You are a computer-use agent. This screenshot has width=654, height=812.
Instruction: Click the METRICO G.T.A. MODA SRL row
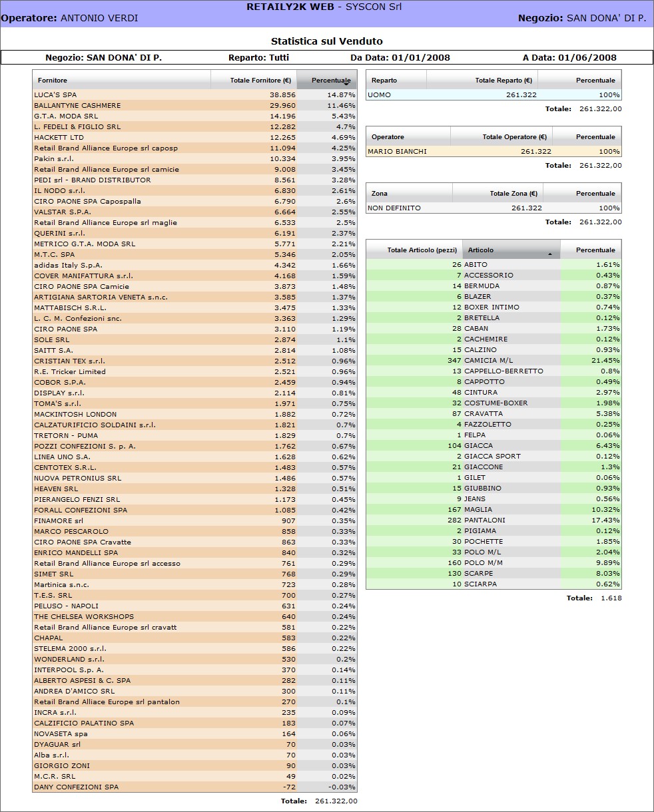click(195, 244)
